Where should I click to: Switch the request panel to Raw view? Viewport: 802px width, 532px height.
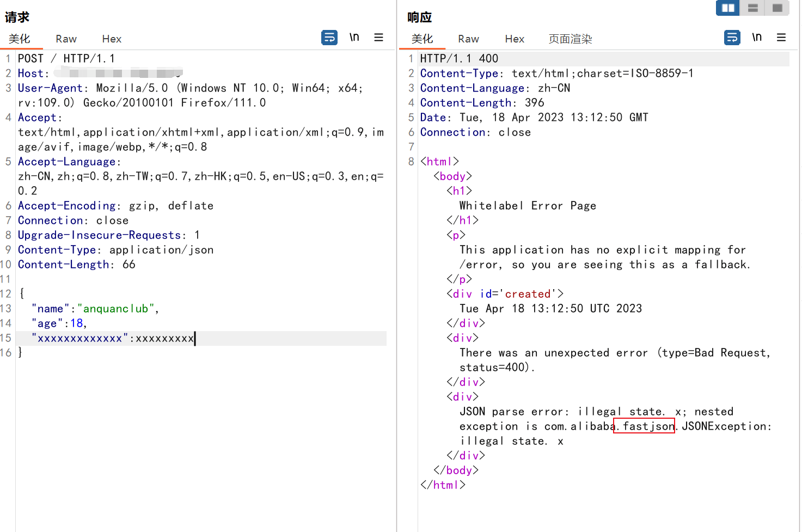tap(65, 39)
